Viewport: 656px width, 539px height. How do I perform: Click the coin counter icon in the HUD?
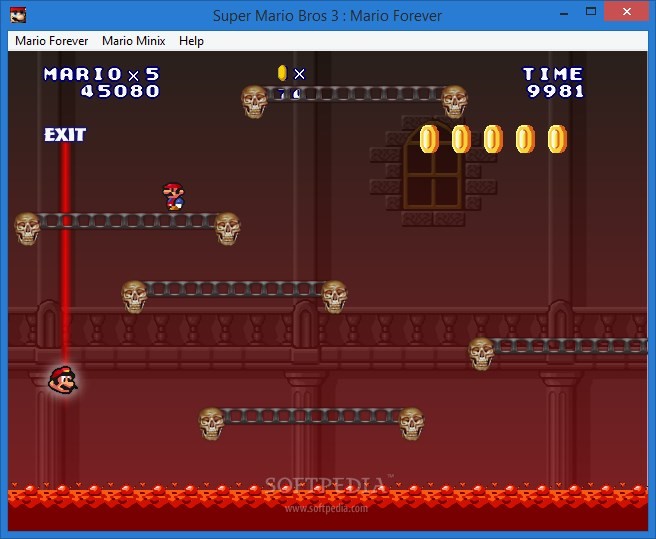(x=282, y=73)
